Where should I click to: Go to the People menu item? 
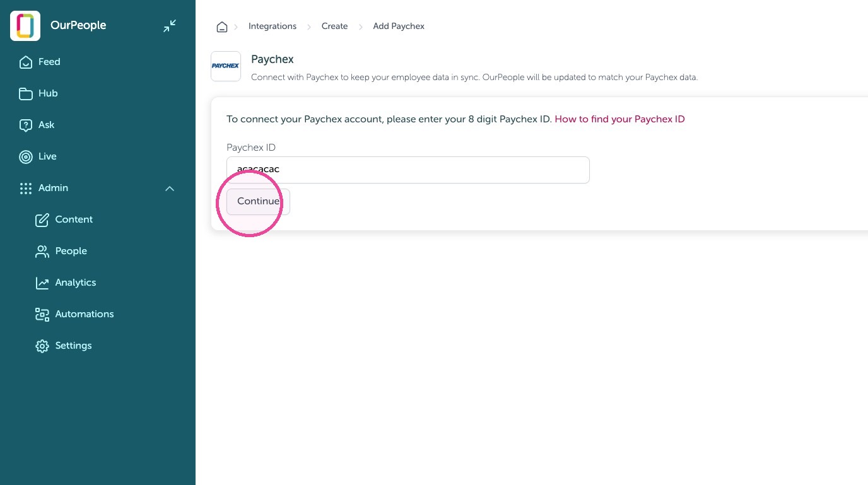(x=61, y=251)
